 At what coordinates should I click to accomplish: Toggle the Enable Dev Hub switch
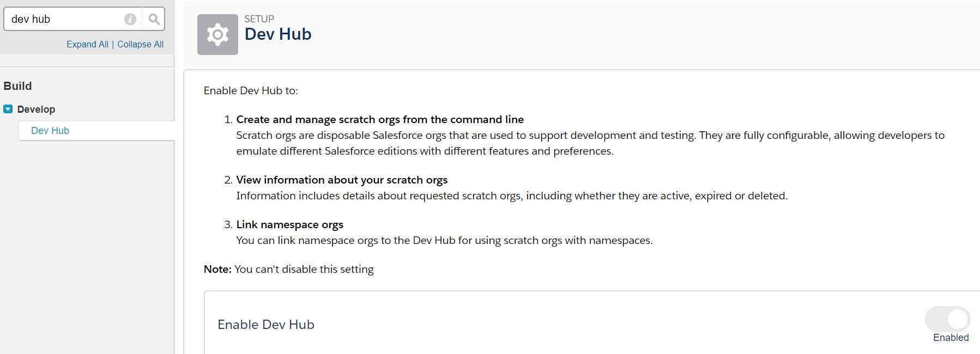click(x=947, y=319)
